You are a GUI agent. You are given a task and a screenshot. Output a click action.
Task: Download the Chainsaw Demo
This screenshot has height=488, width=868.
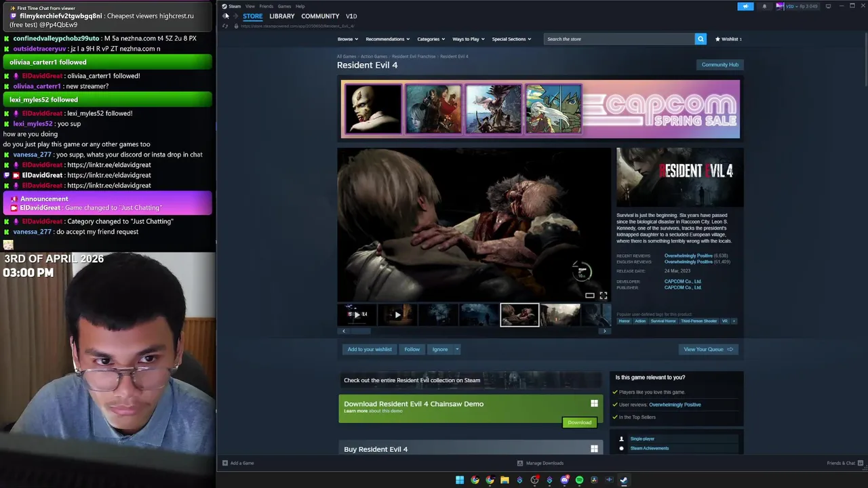(579, 422)
